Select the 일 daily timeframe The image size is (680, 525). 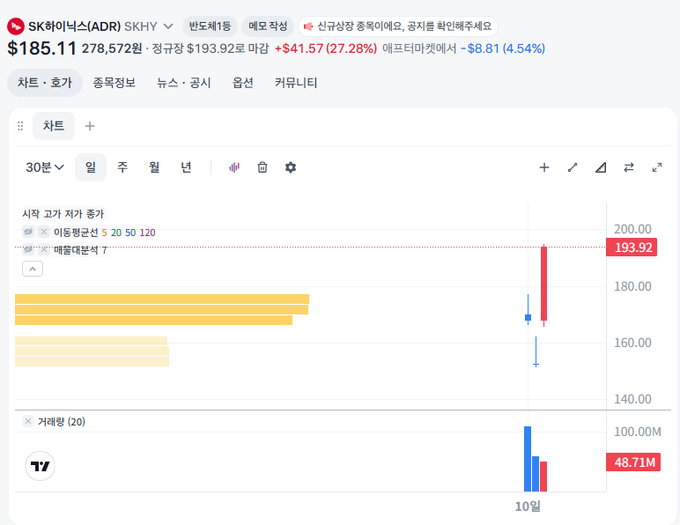pos(91,167)
